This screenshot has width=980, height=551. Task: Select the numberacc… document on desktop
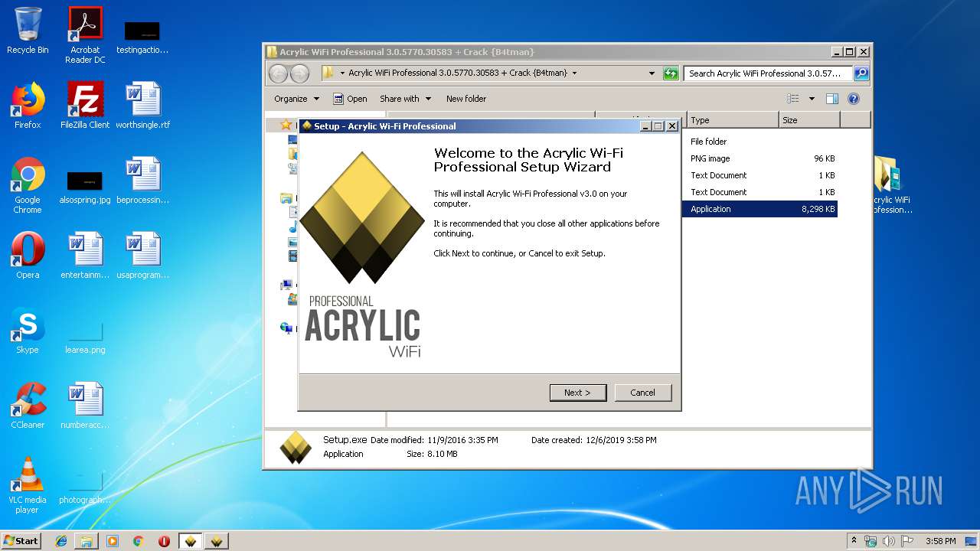pos(85,406)
